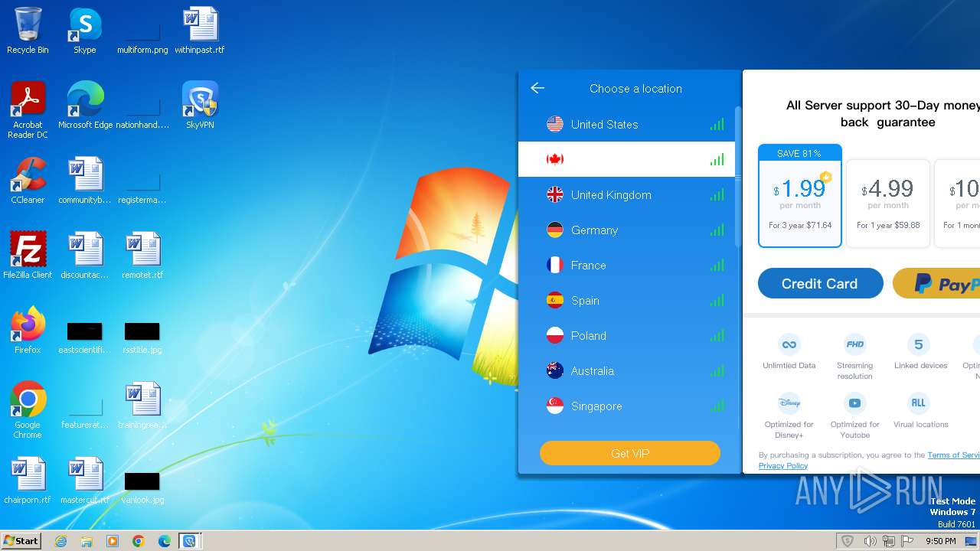The height and width of the screenshot is (551, 980).
Task: Click the Singapore flag icon
Action: coord(555,406)
